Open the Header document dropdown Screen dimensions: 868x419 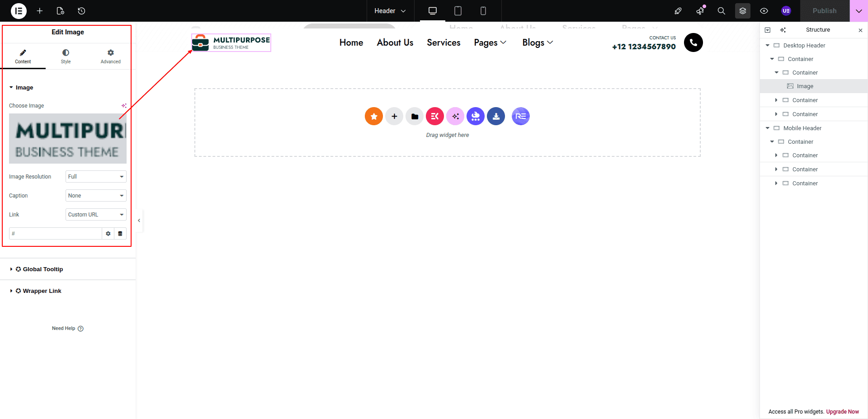390,11
